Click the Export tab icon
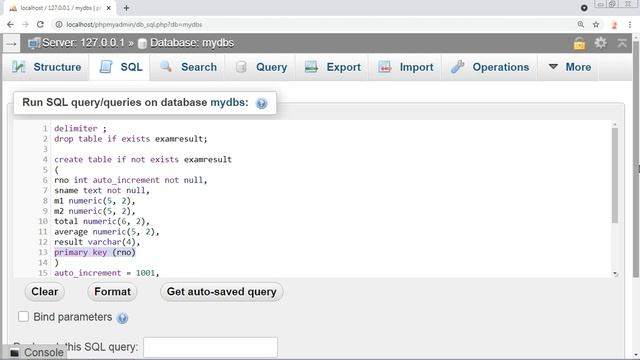This screenshot has width=640, height=360. tap(311, 67)
